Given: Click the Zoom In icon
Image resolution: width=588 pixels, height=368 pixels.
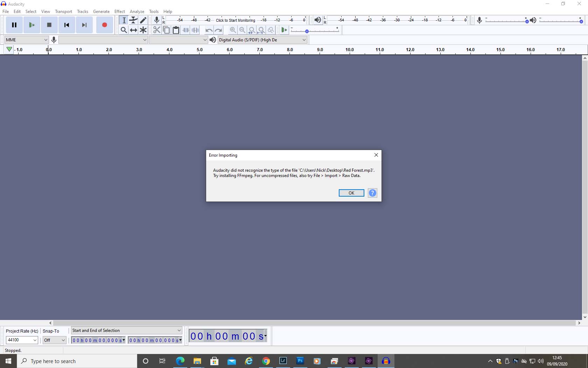Looking at the screenshot, I should [233, 30].
